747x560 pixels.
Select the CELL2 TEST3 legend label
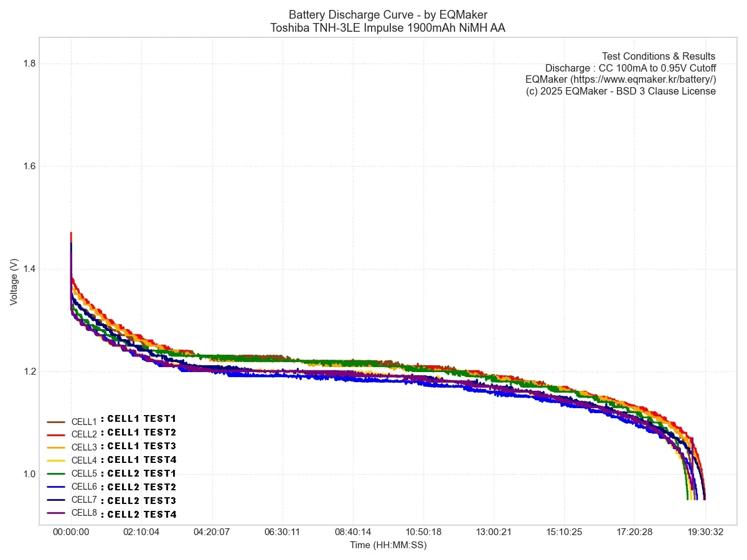coord(141,500)
